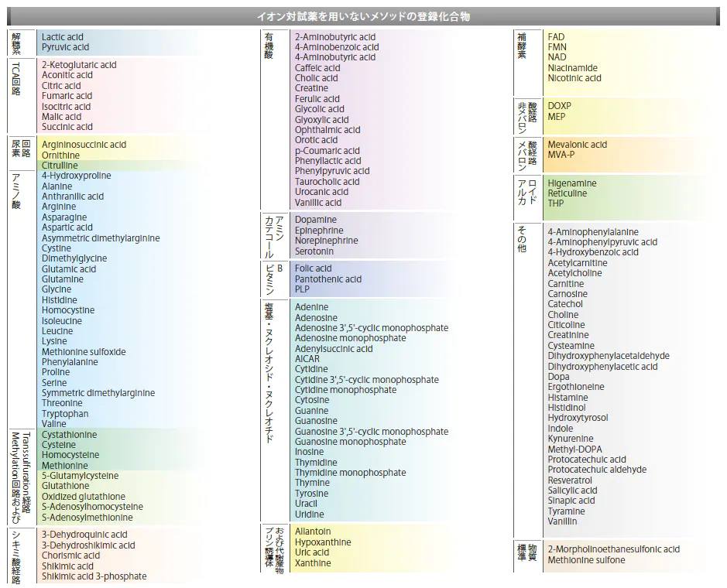The width and height of the screenshot is (727, 588).
Task: Select Ferulic acid
Action: [x=317, y=99]
